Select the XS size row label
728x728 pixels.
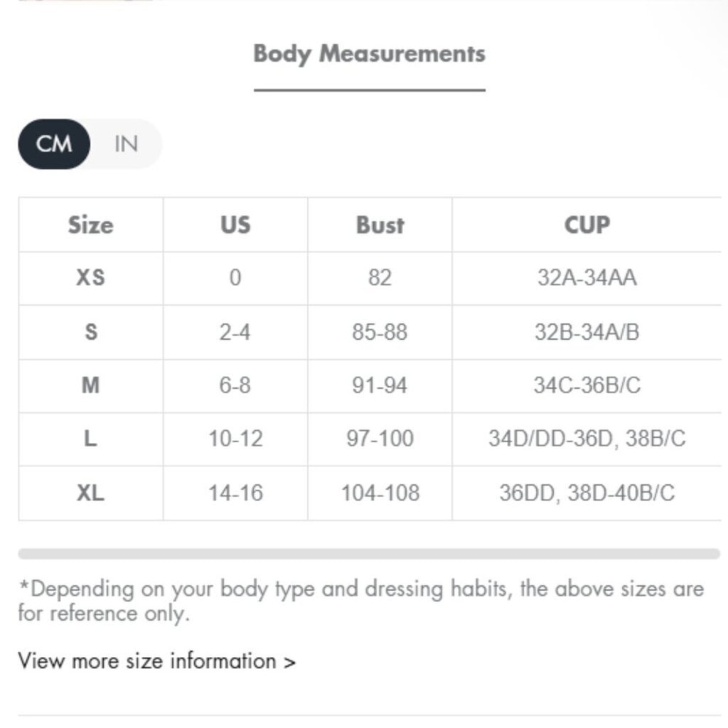(91, 278)
